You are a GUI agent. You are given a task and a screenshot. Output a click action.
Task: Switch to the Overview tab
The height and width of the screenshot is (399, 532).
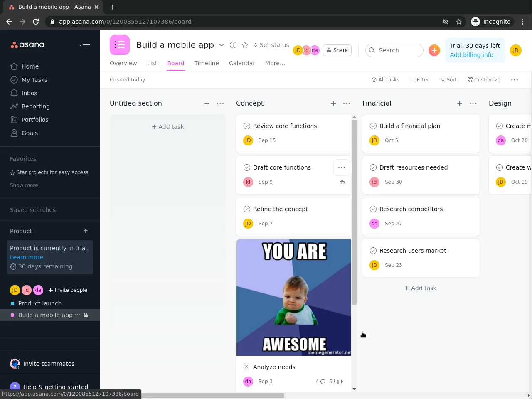click(123, 63)
